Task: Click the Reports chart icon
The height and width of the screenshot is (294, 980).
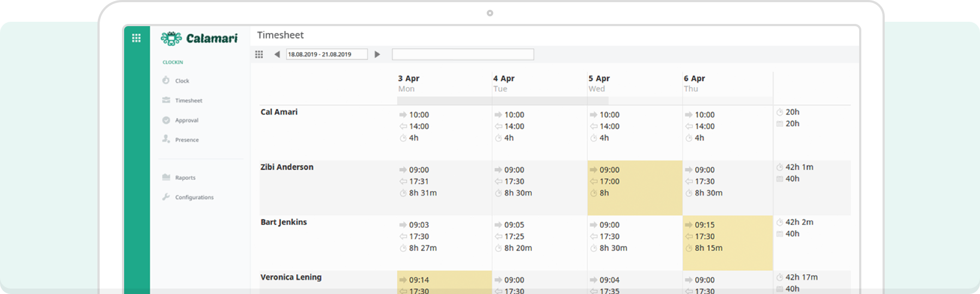Action: pos(166,177)
